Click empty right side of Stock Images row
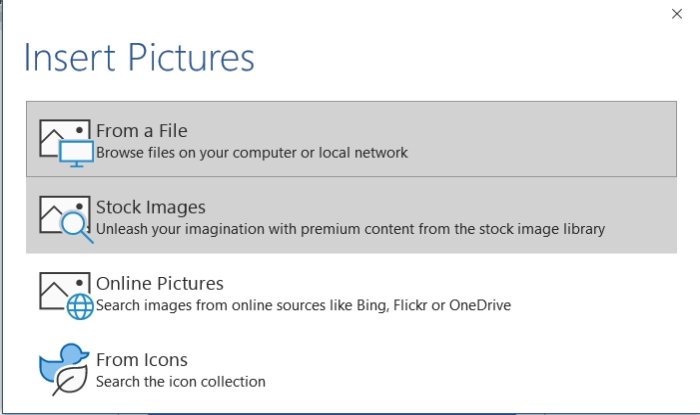 640,215
